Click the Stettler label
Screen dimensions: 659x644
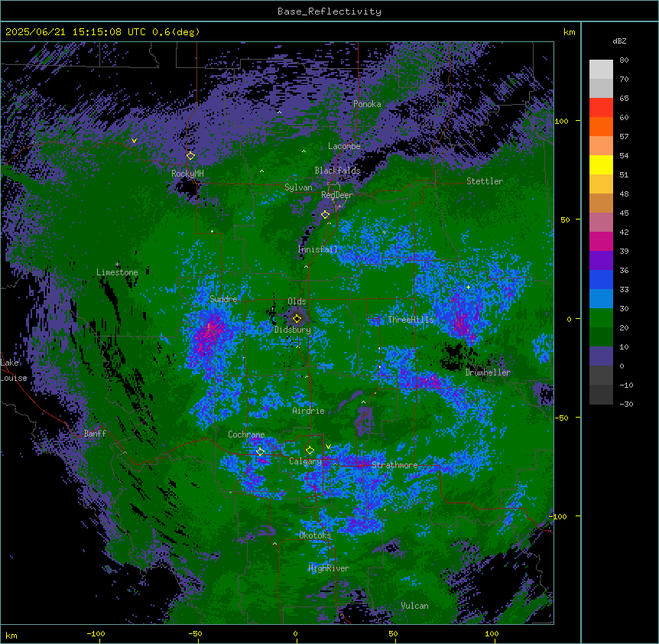(x=485, y=181)
